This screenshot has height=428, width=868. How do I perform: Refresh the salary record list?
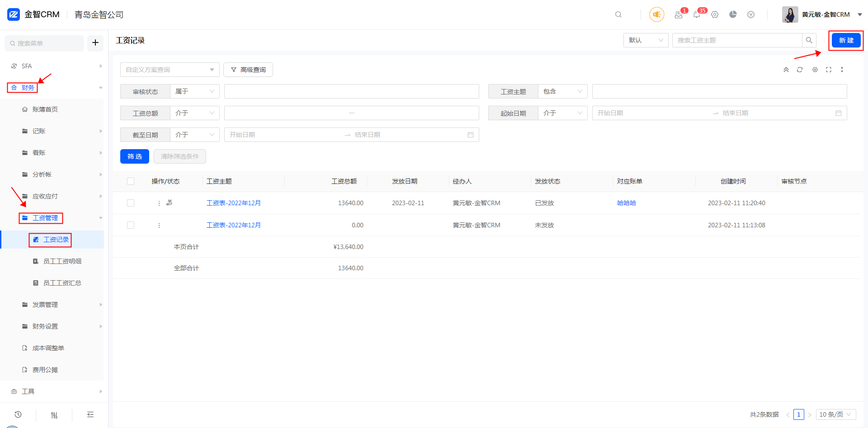pyautogui.click(x=800, y=70)
